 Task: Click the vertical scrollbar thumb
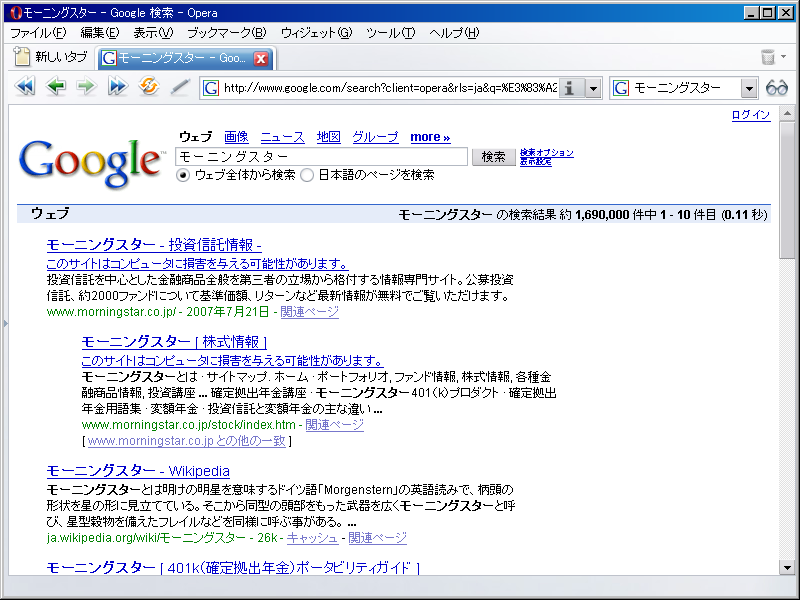coord(787,190)
